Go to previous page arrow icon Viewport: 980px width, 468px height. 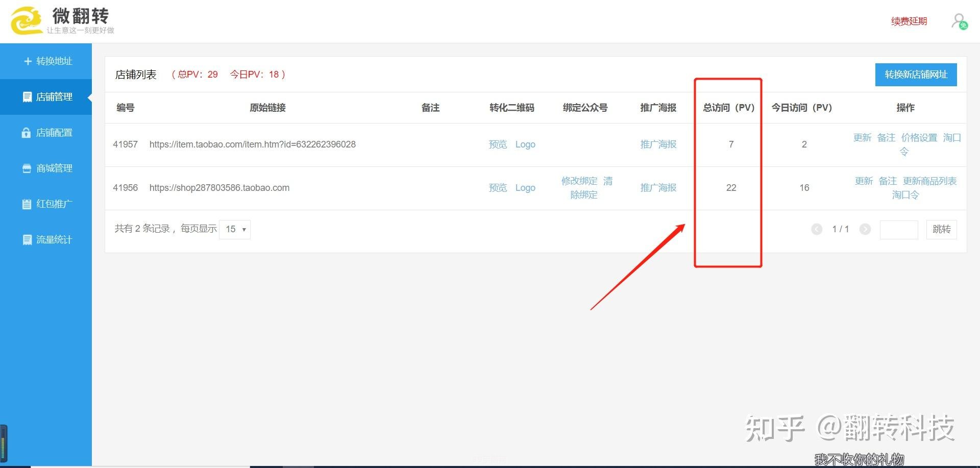(x=817, y=229)
